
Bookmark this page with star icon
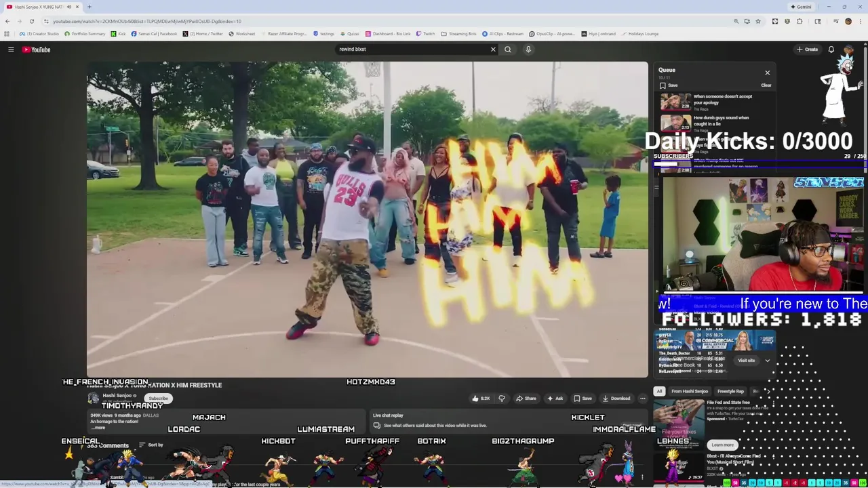[758, 21]
